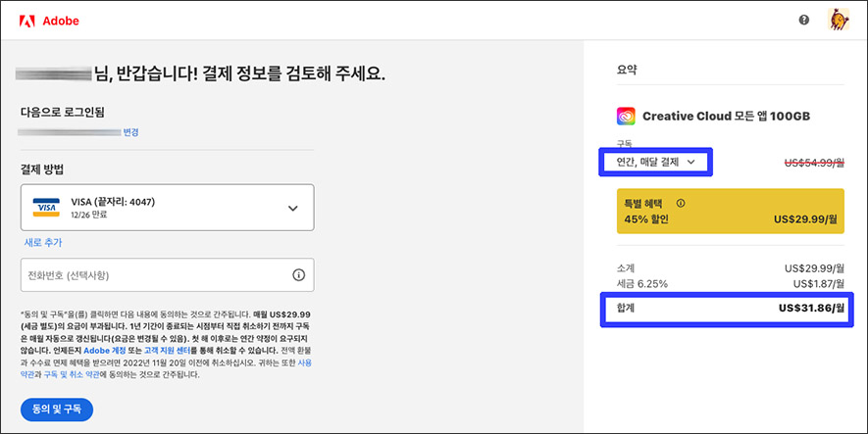Click the 새로 추가 link
The width and height of the screenshot is (868, 434).
43,242
